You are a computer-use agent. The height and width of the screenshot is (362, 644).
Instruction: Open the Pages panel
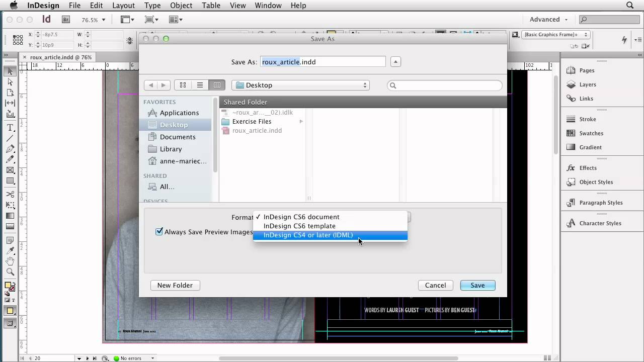[x=587, y=70]
